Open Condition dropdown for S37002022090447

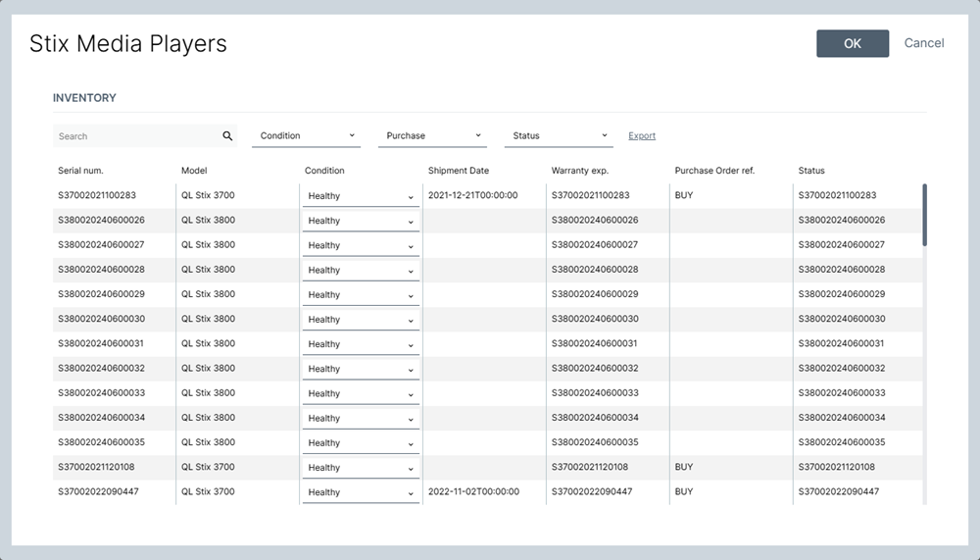(361, 492)
